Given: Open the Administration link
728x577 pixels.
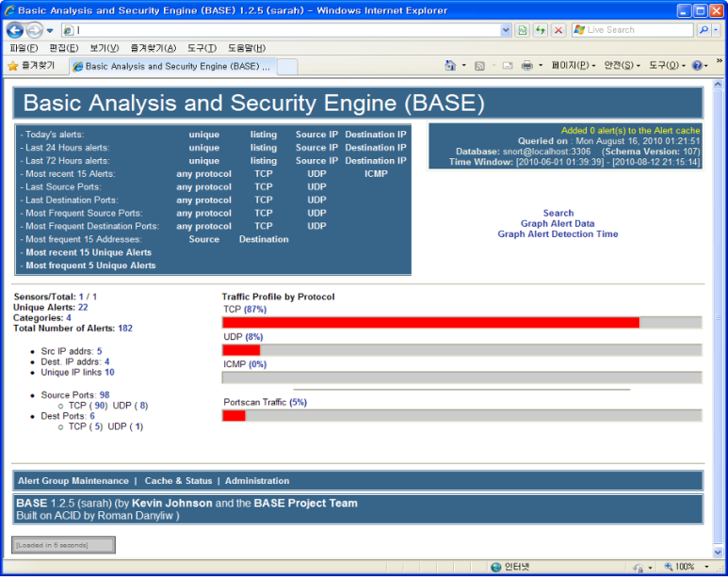Looking at the screenshot, I should point(257,481).
